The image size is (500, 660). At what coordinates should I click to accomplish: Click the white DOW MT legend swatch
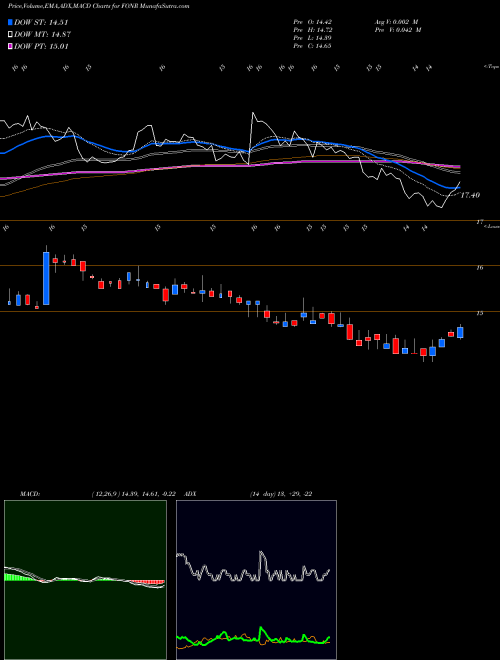(11, 35)
